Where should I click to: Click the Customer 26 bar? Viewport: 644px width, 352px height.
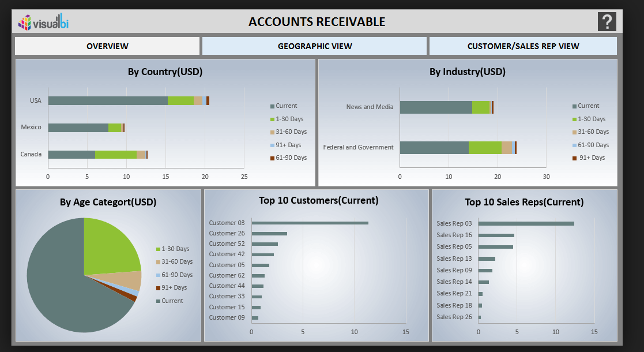point(269,234)
